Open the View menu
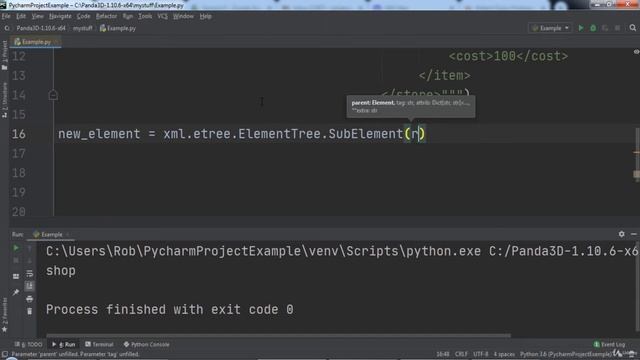 tap(37, 16)
